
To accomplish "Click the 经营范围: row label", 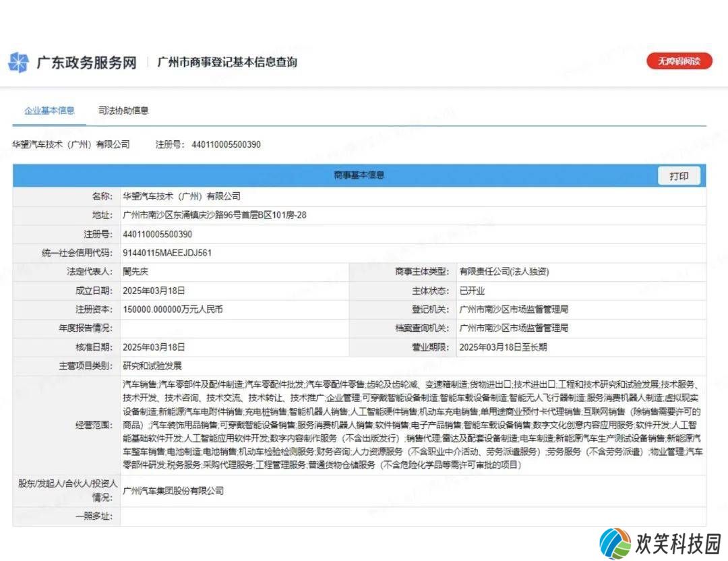I will tap(94, 425).
